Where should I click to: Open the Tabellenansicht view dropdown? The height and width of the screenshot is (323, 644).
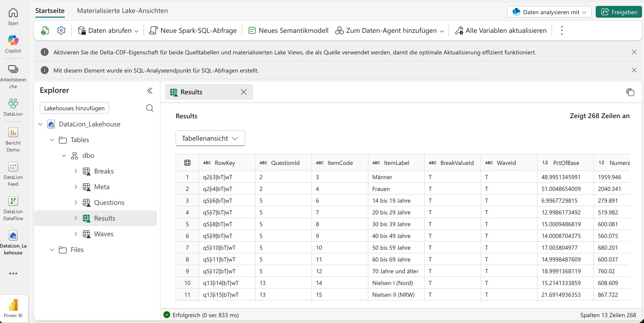pos(210,138)
